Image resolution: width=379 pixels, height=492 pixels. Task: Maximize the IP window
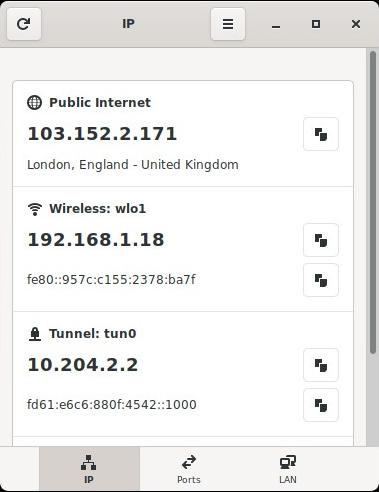pyautogui.click(x=316, y=24)
